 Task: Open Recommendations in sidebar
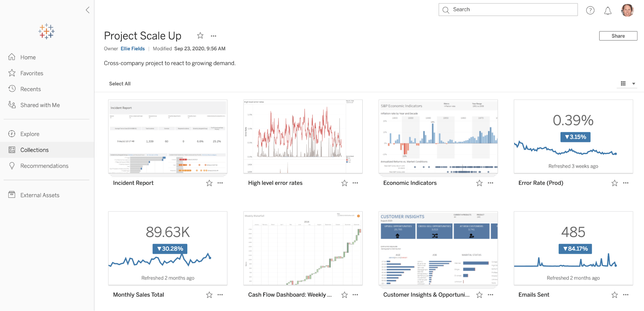pyautogui.click(x=44, y=166)
